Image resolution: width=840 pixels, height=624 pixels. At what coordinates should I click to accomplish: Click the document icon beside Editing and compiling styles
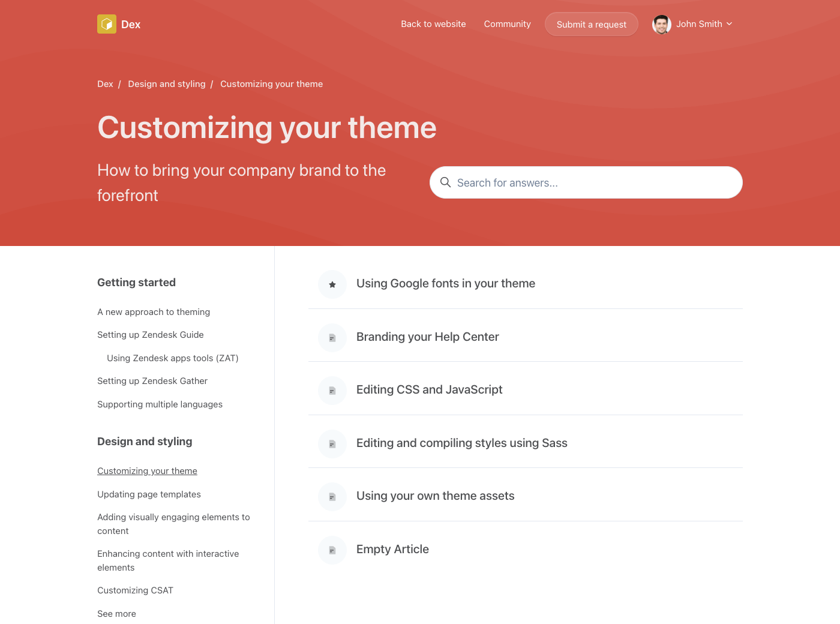pos(332,444)
